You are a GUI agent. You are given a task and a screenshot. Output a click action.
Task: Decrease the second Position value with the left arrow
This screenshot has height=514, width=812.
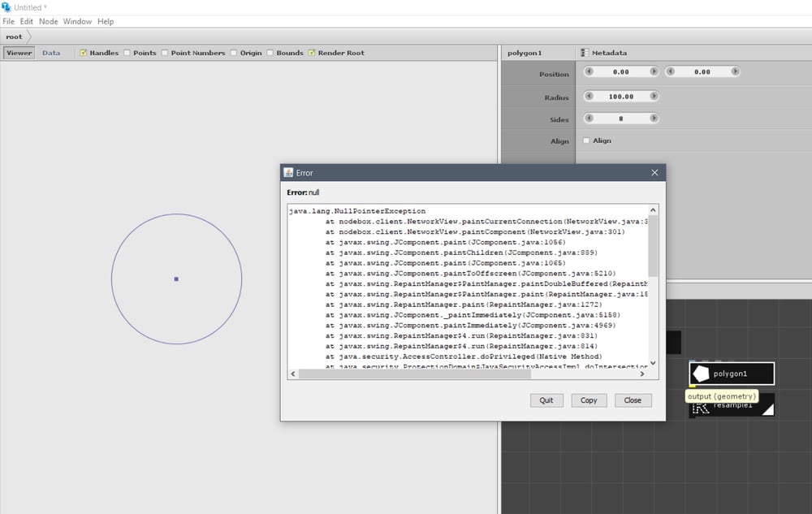(x=670, y=71)
